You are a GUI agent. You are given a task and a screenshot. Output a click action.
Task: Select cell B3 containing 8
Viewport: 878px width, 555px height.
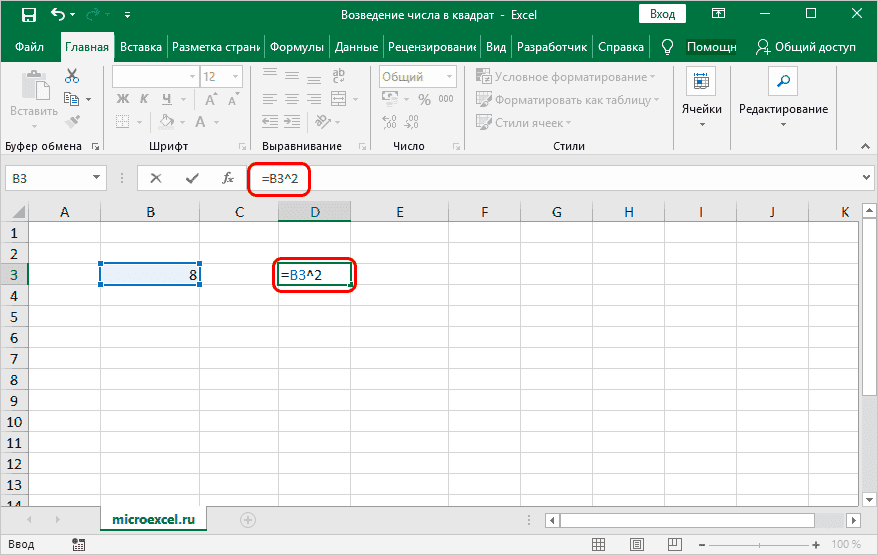[x=150, y=274]
